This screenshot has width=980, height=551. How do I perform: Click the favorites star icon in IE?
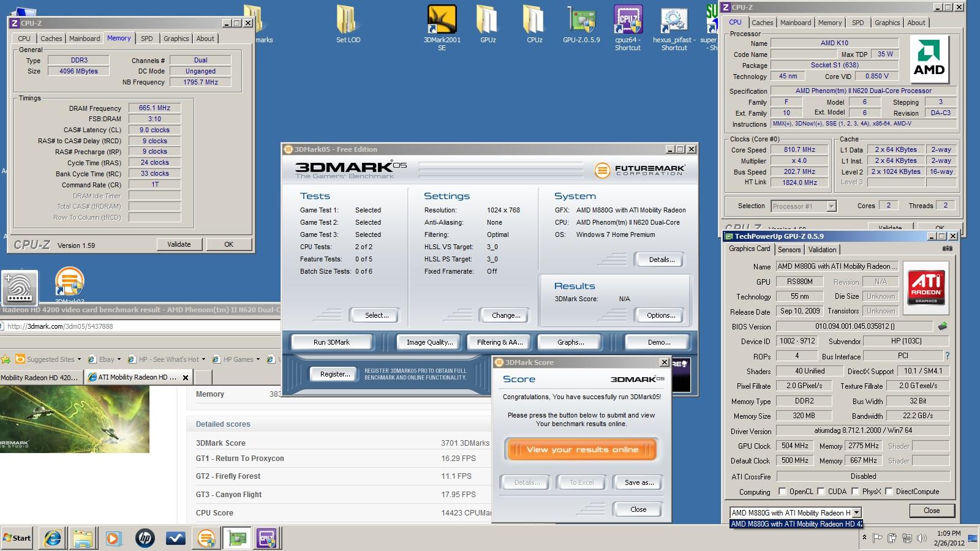pyautogui.click(x=6, y=359)
